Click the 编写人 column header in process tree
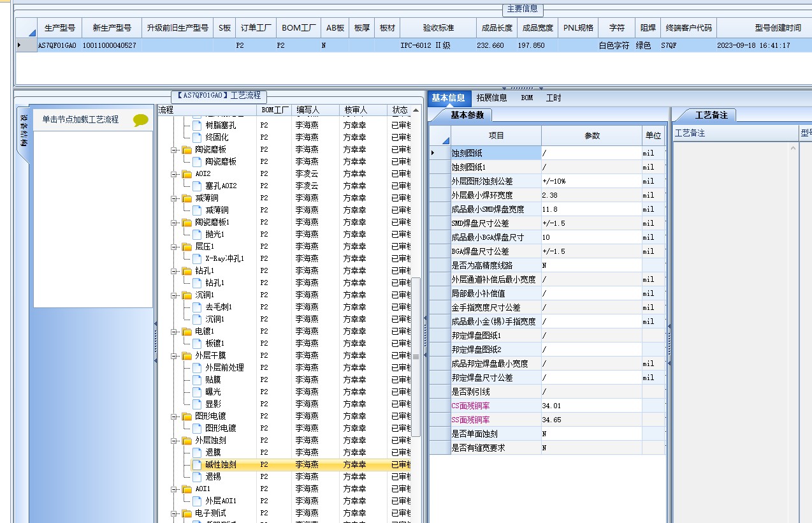 click(316, 110)
